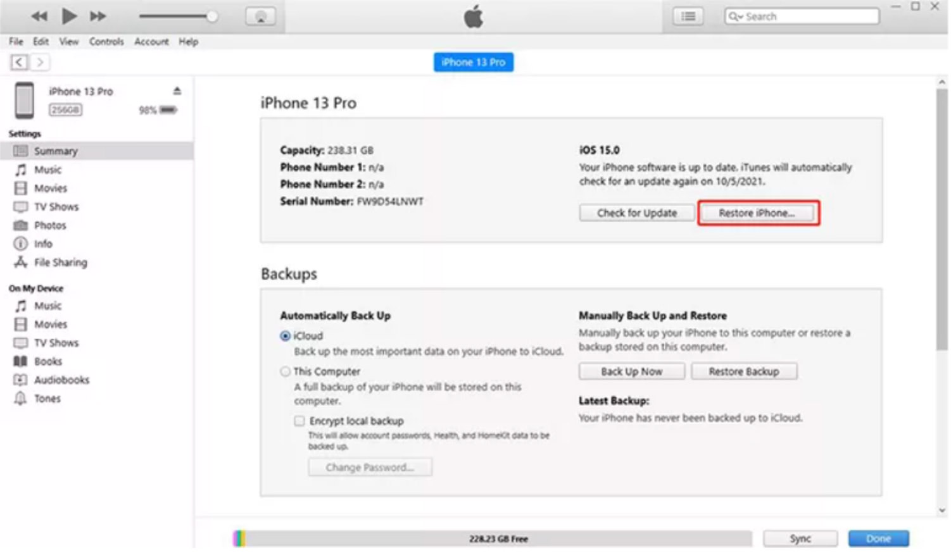Screen dimensions: 951x560
Task: Open Info in the sidebar
Action: coord(42,244)
